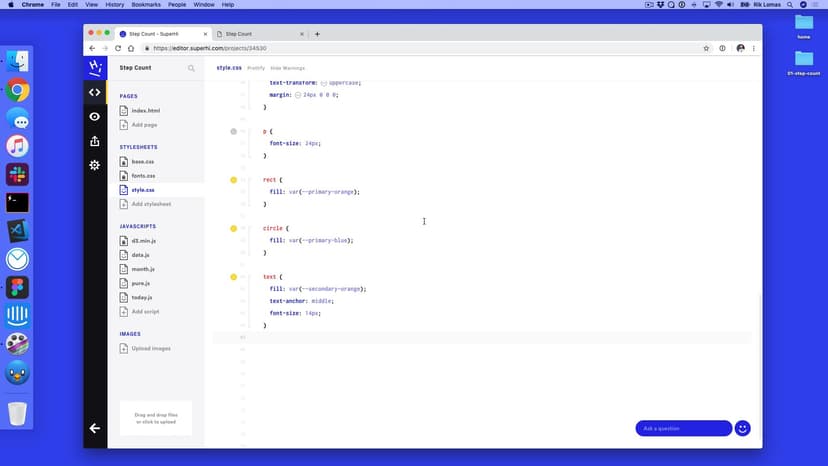This screenshot has width=828, height=466.
Task: Click Add page link
Action: click(x=144, y=125)
